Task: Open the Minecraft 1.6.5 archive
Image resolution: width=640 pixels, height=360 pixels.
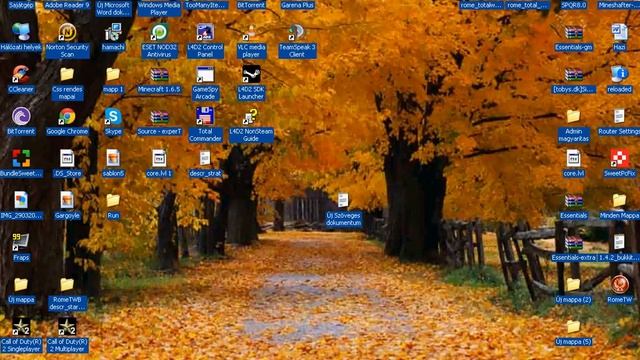Action: 159,75
